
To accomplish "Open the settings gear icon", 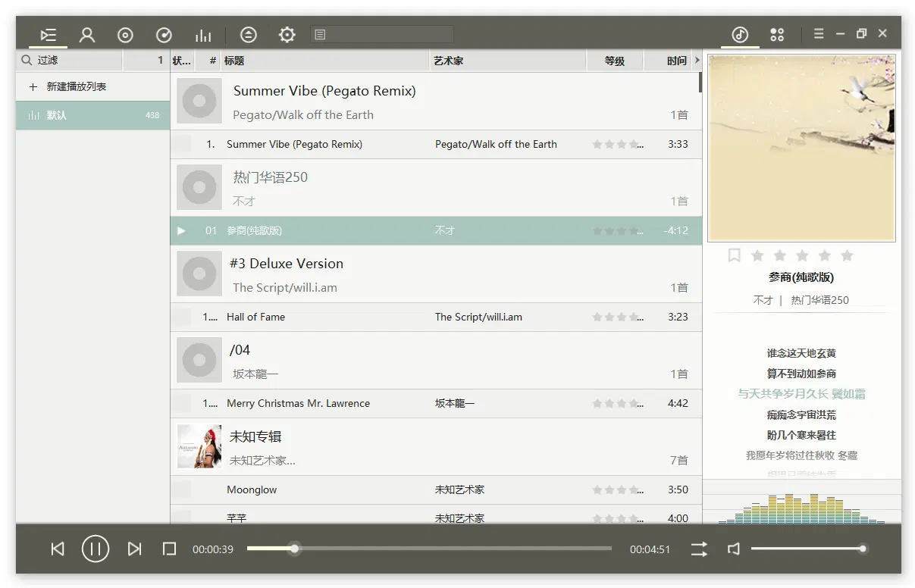I will pyautogui.click(x=287, y=35).
